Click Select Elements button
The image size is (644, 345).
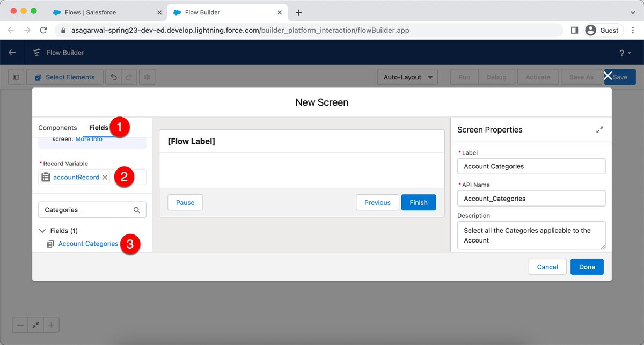64,77
